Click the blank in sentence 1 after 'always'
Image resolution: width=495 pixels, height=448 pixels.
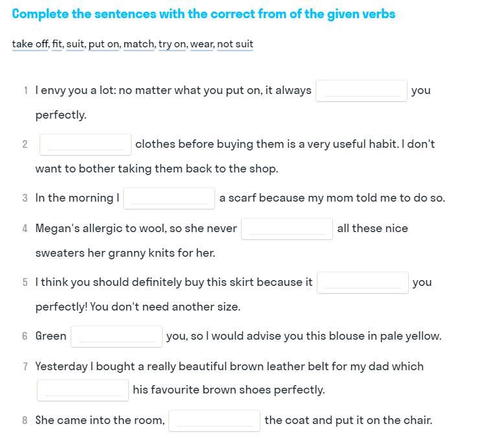[x=361, y=91]
